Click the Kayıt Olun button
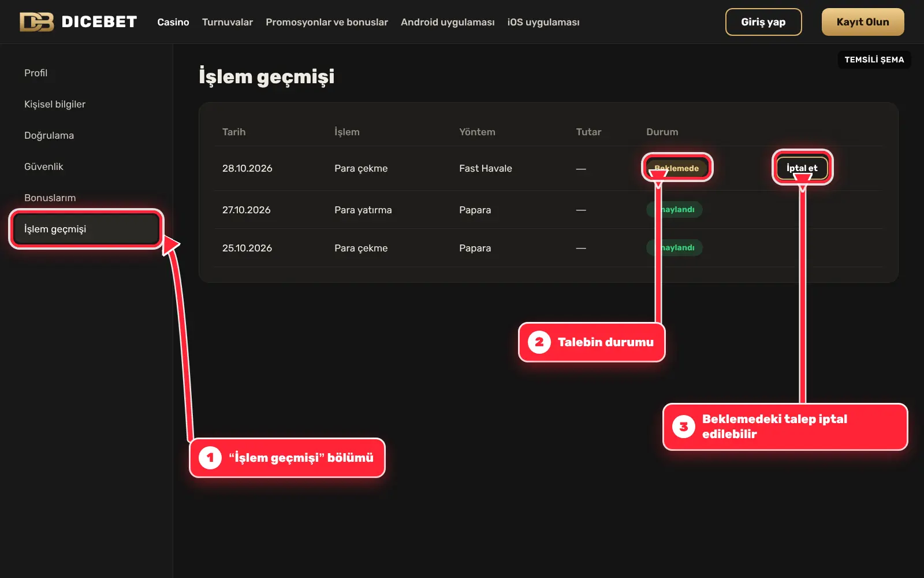 pos(863,22)
